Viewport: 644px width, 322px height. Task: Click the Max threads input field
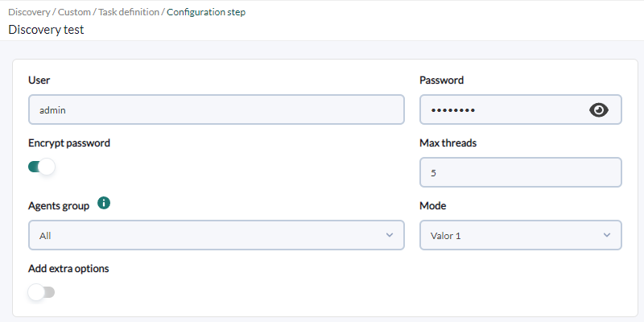(521, 172)
